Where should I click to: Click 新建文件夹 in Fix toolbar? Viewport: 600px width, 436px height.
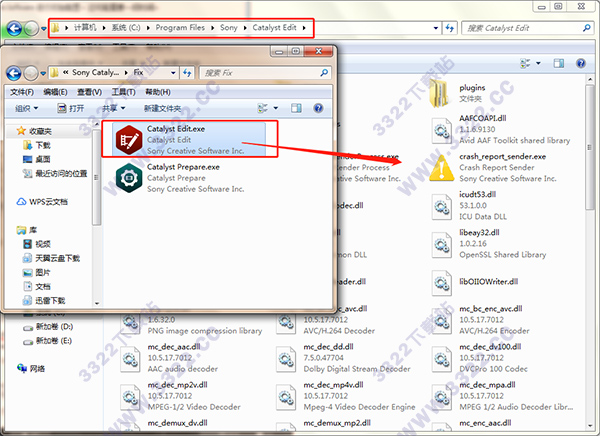(x=162, y=108)
